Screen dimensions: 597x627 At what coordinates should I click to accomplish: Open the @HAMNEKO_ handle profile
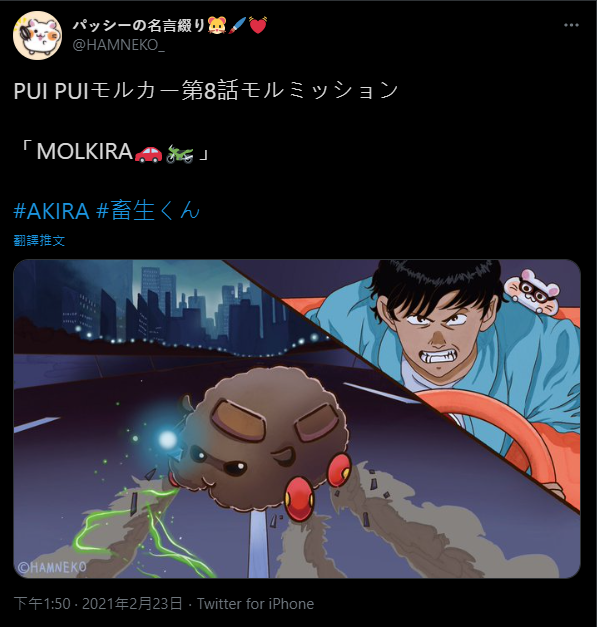[x=118, y=45]
